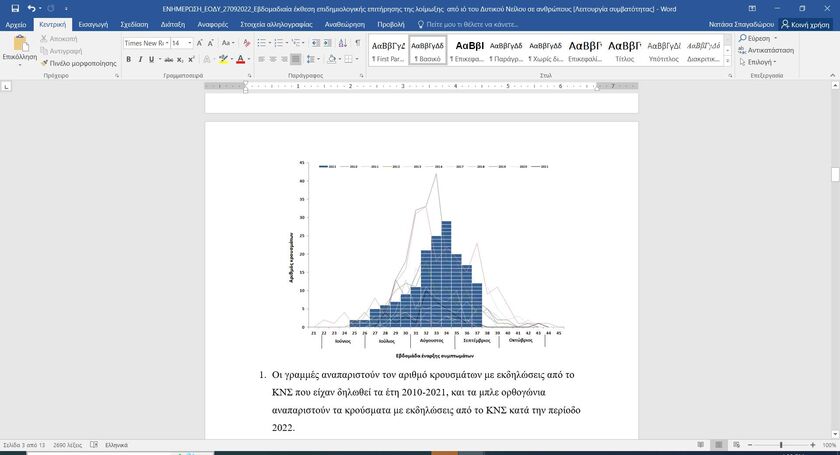Open the font name dropdown

coord(165,43)
